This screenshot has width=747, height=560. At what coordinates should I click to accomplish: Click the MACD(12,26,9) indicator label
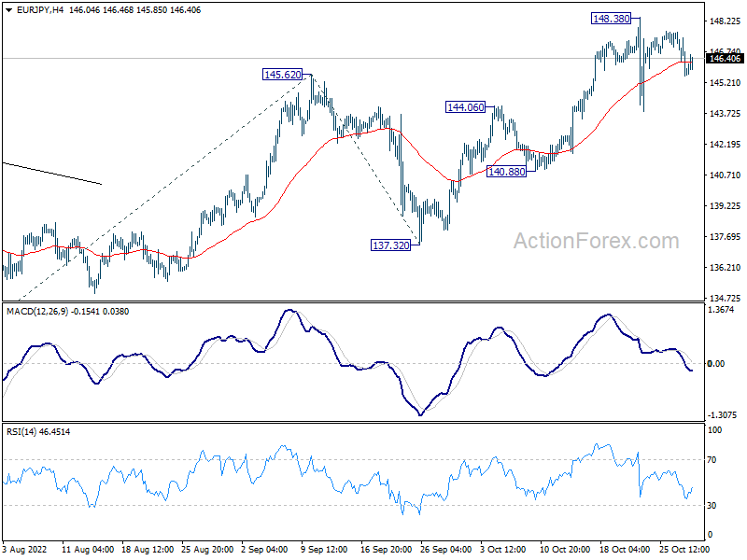(38, 312)
